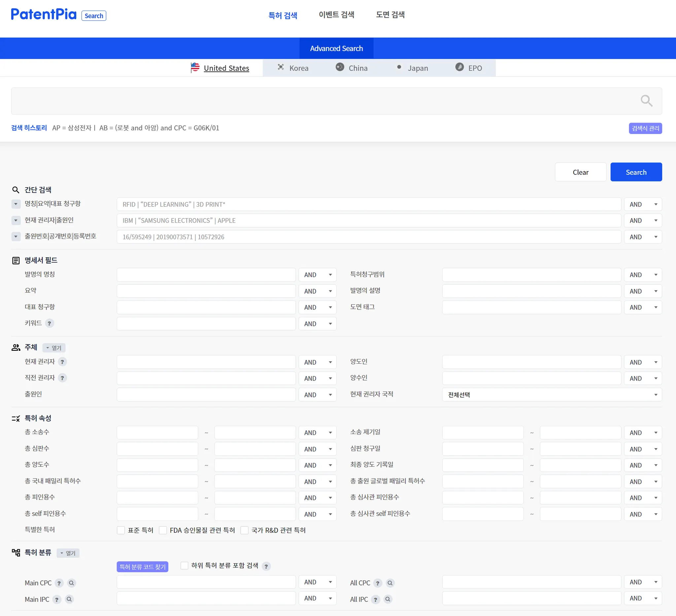The width and height of the screenshot is (676, 616).
Task: Open 현재 권리자 국적 전체선택 dropdown
Action: (552, 395)
